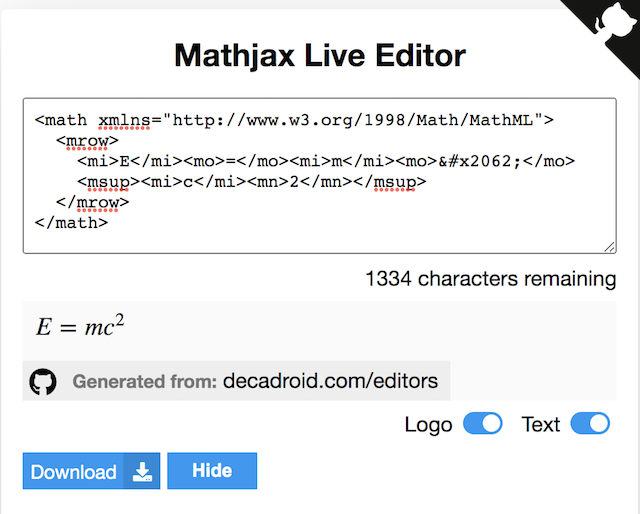Click the download arrow icon
Image resolution: width=640 pixels, height=514 pixels.
[142, 471]
